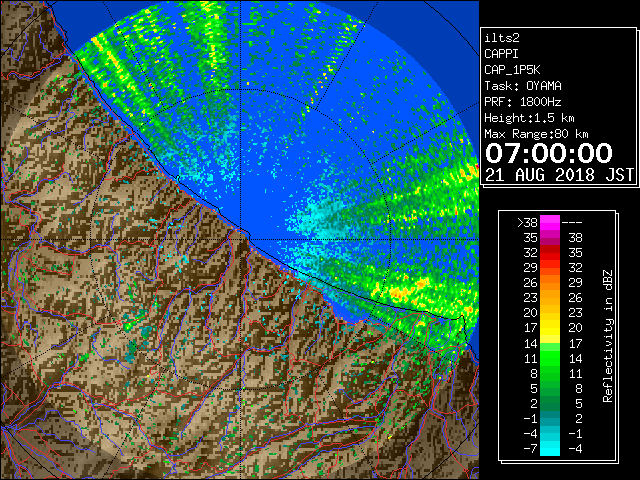
Task: Click the 'Max Range:80 km' line
Action: pos(536,134)
